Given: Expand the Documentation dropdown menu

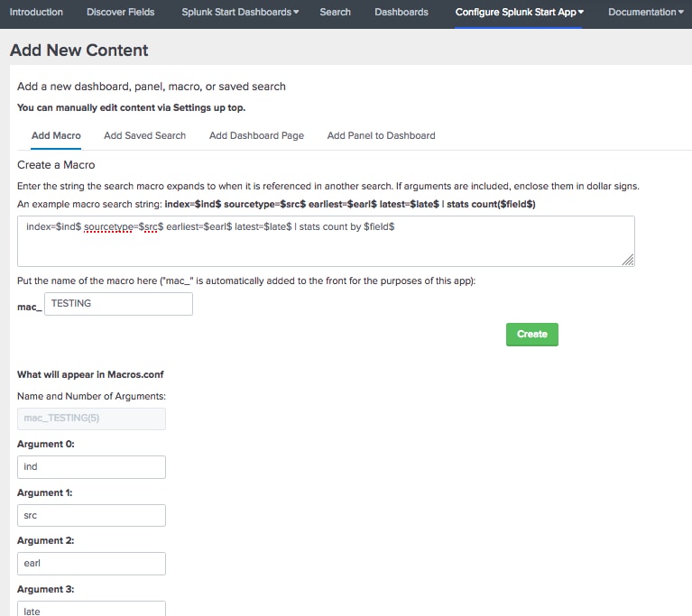Looking at the screenshot, I should (646, 12).
